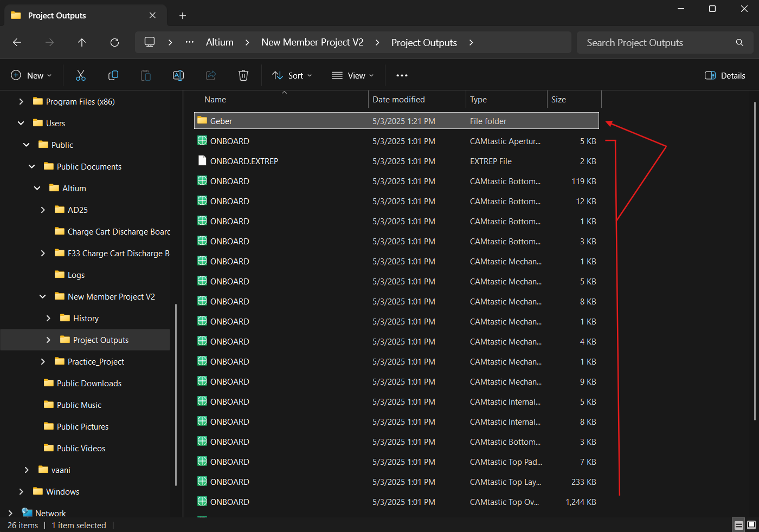Click the Rename icon in toolbar
This screenshot has height=532, width=759.
178,75
